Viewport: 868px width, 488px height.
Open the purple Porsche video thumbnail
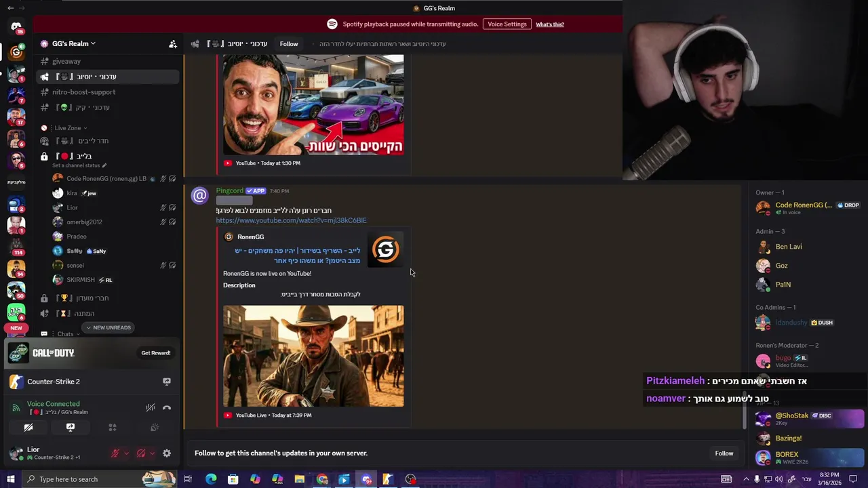(313, 105)
